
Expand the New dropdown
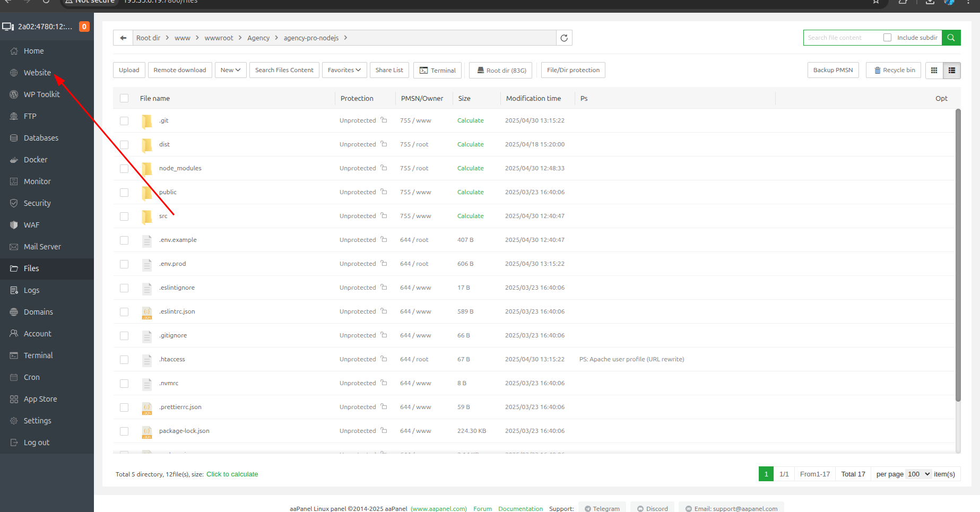click(230, 70)
